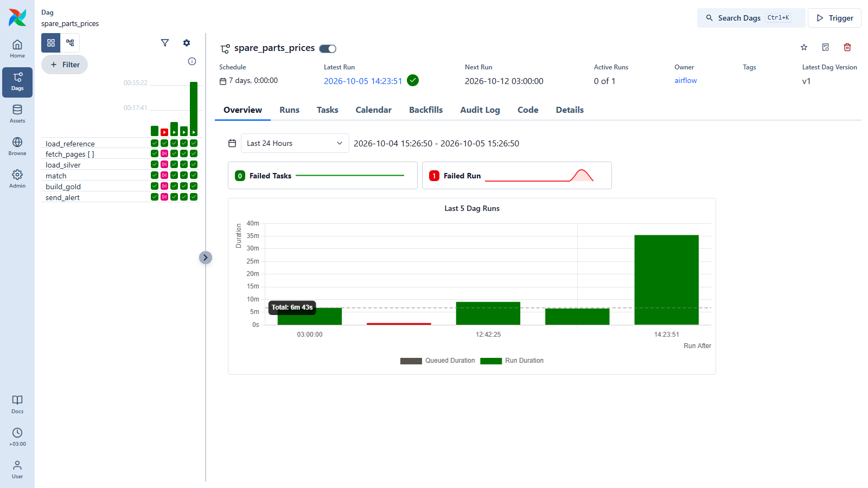Open owner airflow link
This screenshot has width=868, height=488.
click(x=686, y=80)
